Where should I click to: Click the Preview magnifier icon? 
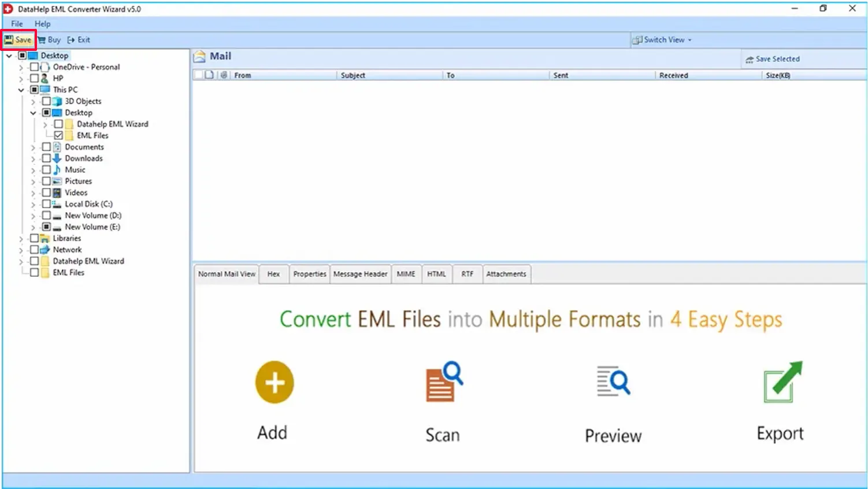pyautogui.click(x=613, y=381)
